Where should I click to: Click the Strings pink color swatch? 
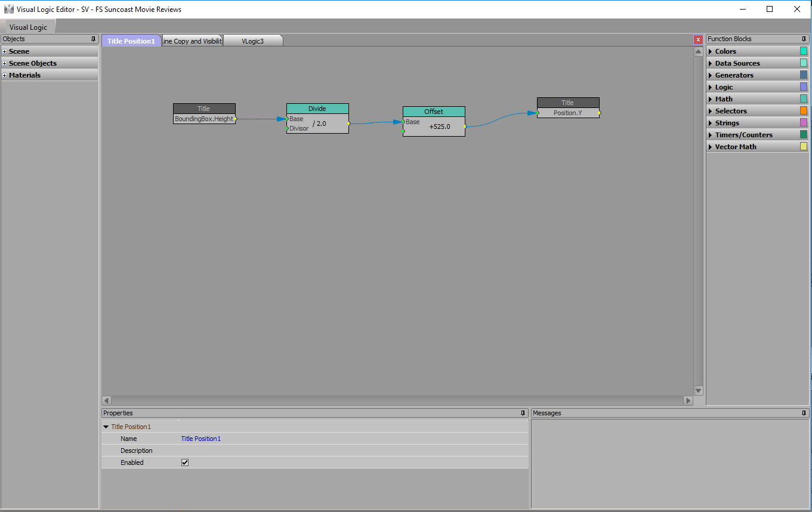pos(804,123)
